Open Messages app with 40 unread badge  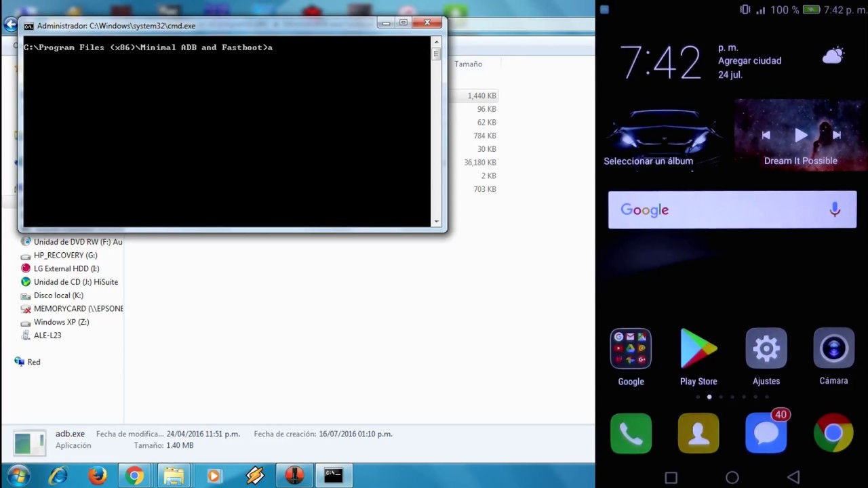coord(766,432)
